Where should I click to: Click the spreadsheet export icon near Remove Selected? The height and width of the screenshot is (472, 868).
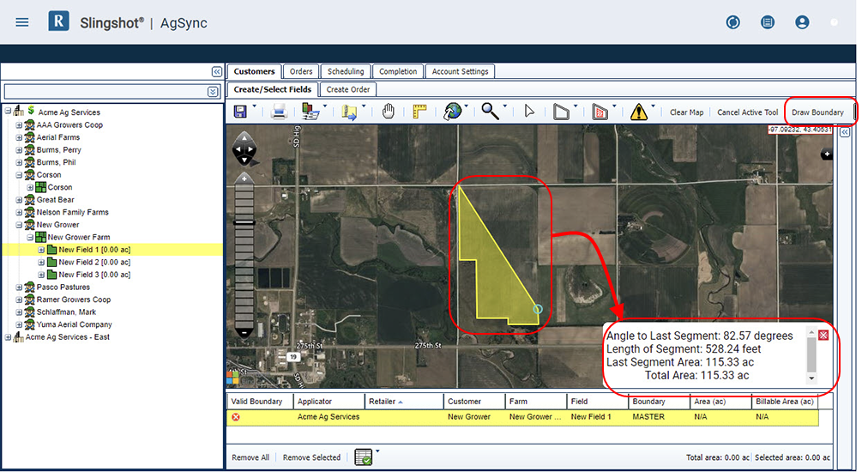(x=363, y=457)
